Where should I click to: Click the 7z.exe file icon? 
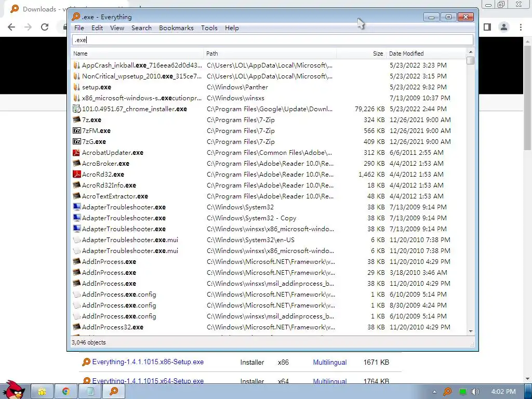tap(77, 120)
